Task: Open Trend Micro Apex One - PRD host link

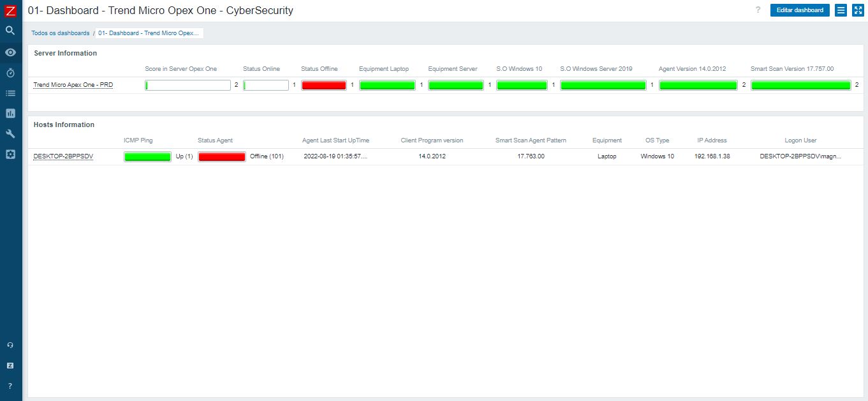Action: point(73,85)
